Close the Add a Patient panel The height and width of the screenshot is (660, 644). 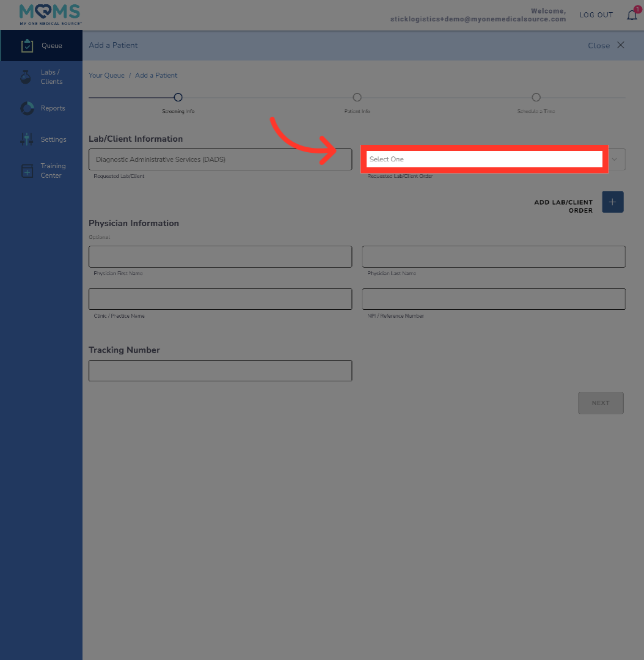coord(607,45)
